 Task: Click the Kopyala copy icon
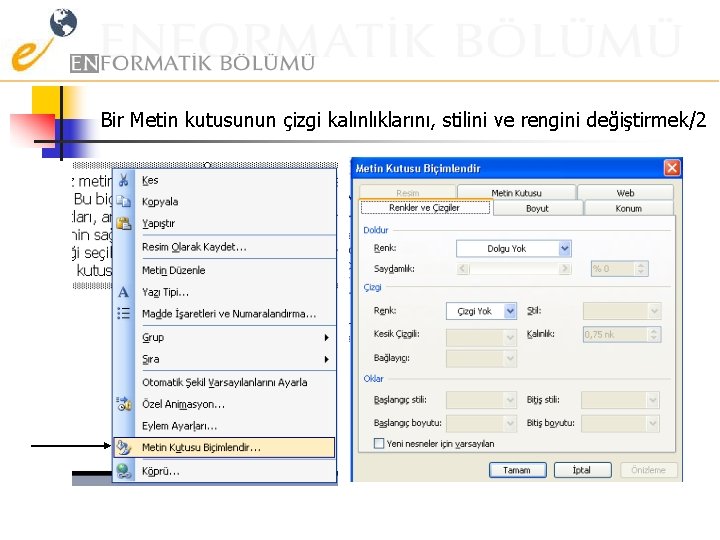click(x=123, y=201)
